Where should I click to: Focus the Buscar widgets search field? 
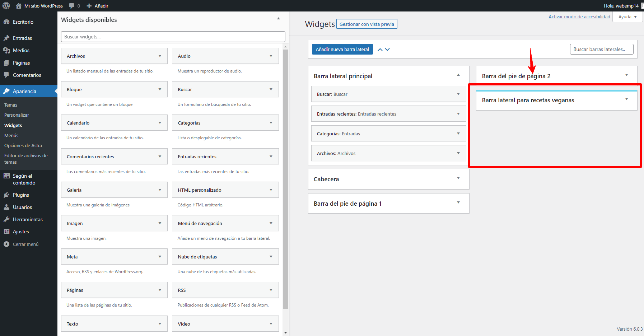(x=173, y=37)
